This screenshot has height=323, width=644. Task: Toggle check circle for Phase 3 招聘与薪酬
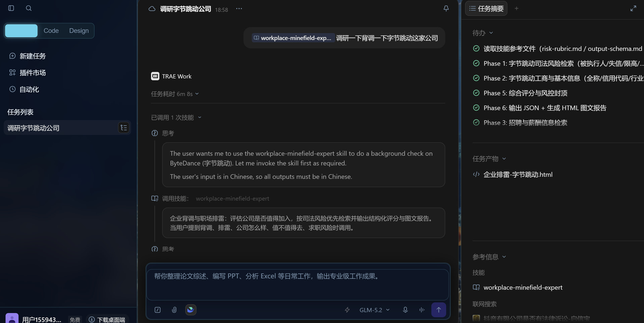[x=476, y=122]
